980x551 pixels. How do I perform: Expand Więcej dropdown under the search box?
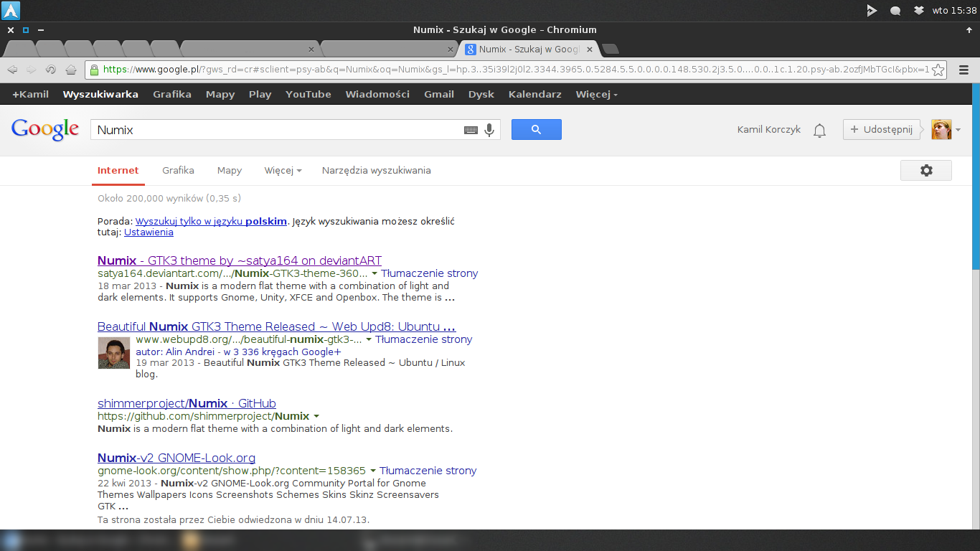point(283,171)
